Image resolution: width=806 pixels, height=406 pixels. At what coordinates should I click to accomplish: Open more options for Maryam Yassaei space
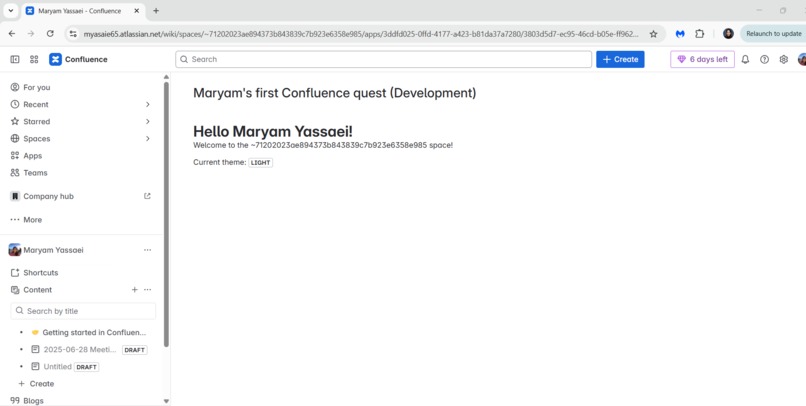[148, 250]
